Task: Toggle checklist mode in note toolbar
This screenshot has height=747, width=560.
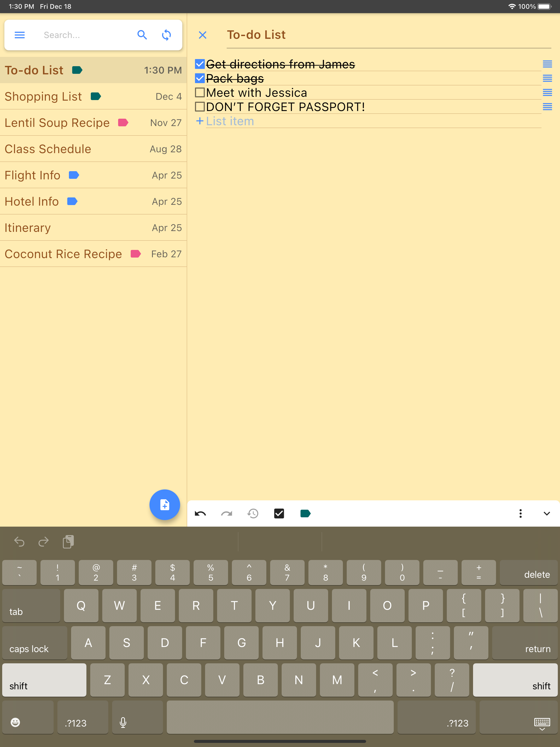Action: (279, 514)
